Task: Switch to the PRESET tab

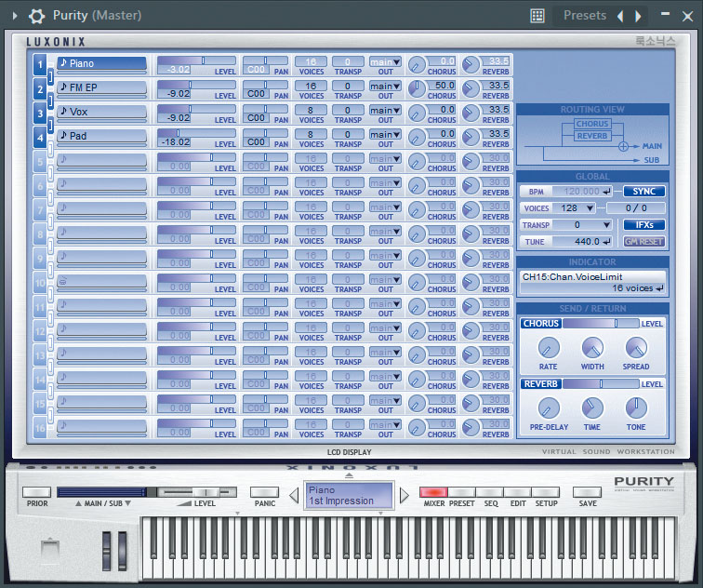Action: point(461,492)
